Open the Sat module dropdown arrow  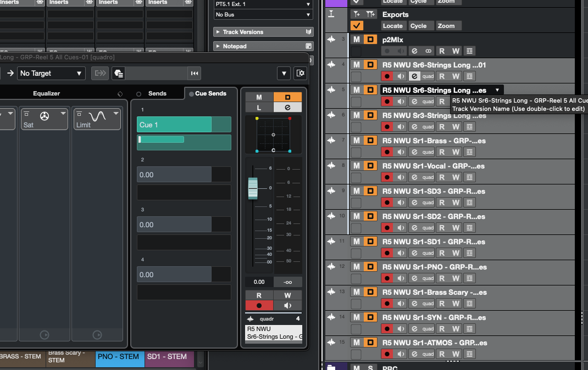point(63,113)
